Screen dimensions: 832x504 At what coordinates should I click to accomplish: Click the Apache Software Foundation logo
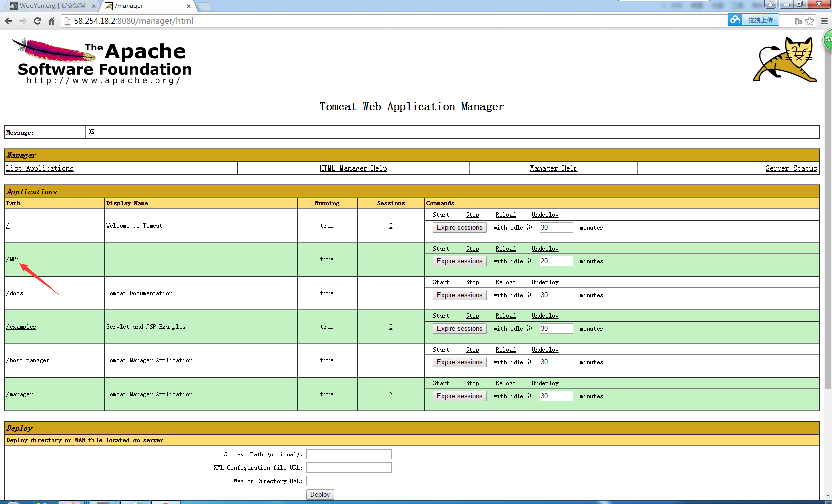(102, 61)
